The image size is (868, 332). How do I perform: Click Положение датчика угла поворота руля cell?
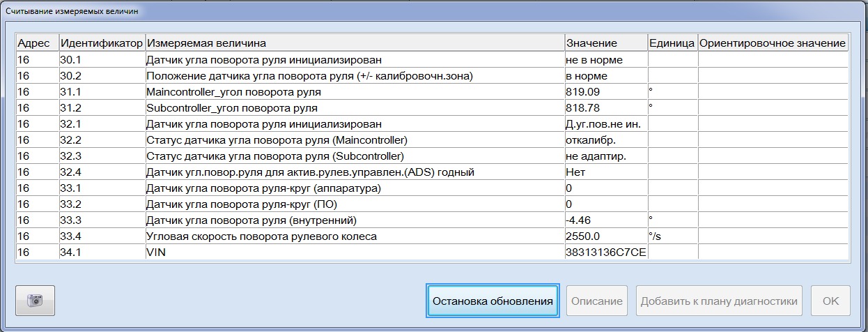[355, 76]
